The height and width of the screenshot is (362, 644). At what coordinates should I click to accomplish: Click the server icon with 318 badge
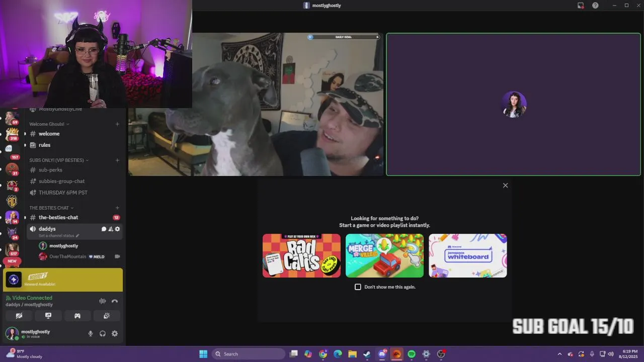click(12, 134)
